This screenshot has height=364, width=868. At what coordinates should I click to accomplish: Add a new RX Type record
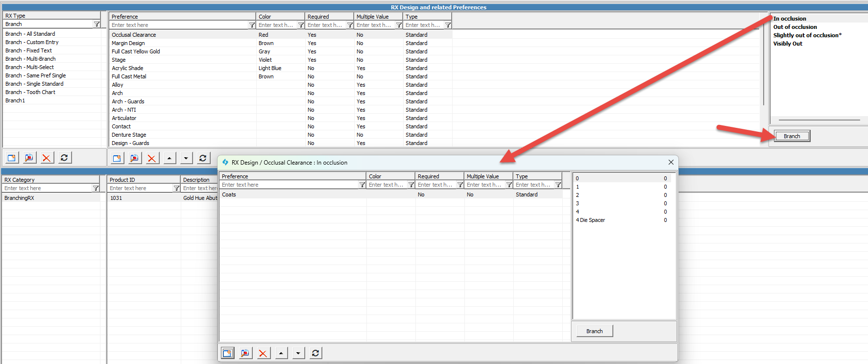12,158
